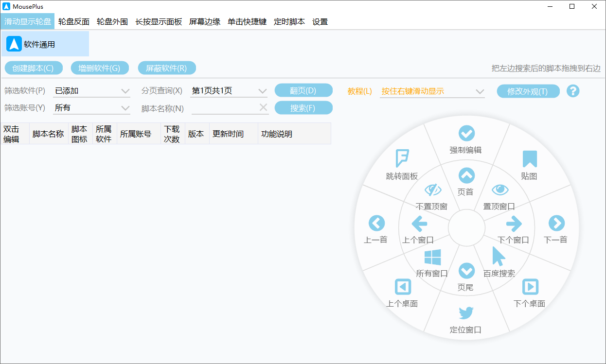Viewport: 606px width, 364px height.
Task: Expand the 教程 tutorial dropdown
Action: coord(432,91)
